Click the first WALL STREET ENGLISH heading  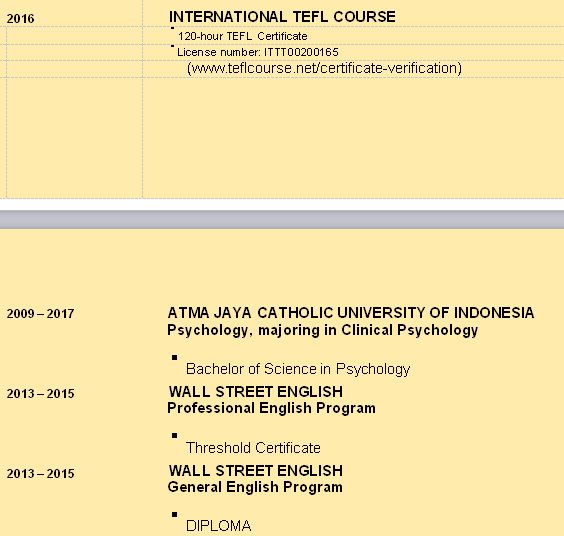pyautogui.click(x=256, y=392)
